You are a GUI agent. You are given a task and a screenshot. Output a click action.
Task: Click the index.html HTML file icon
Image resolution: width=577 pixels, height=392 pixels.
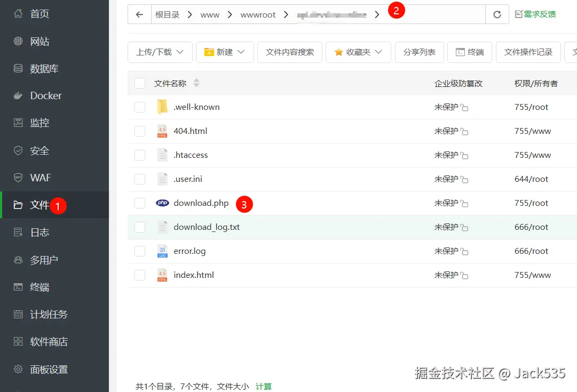point(162,275)
